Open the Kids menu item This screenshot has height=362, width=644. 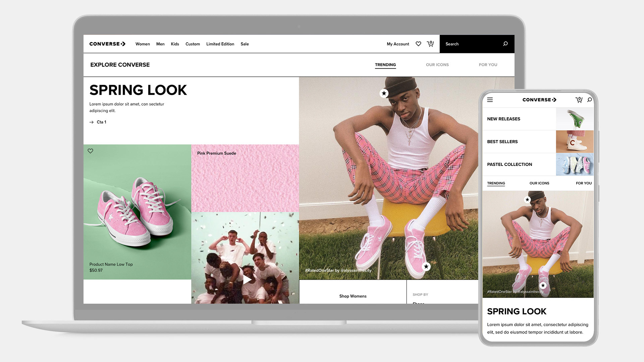[x=175, y=44]
